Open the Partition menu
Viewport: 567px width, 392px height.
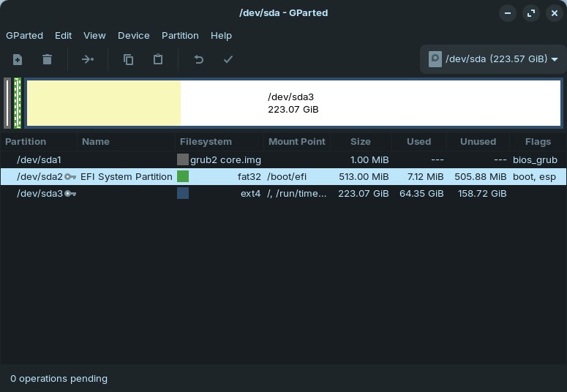(180, 35)
